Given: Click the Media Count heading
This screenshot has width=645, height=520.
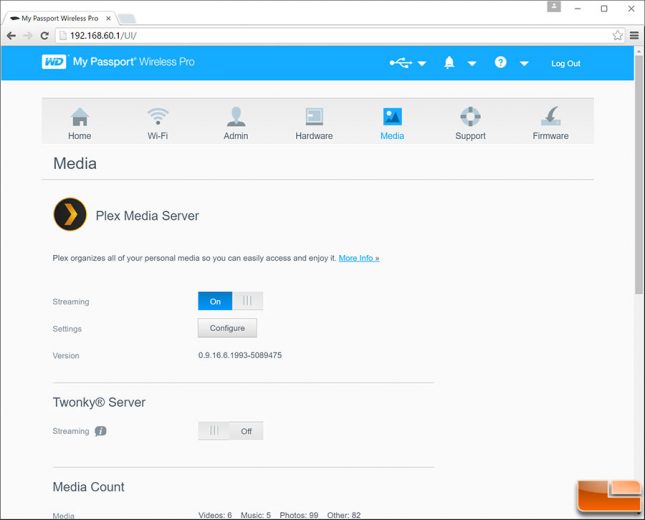Looking at the screenshot, I should (88, 487).
